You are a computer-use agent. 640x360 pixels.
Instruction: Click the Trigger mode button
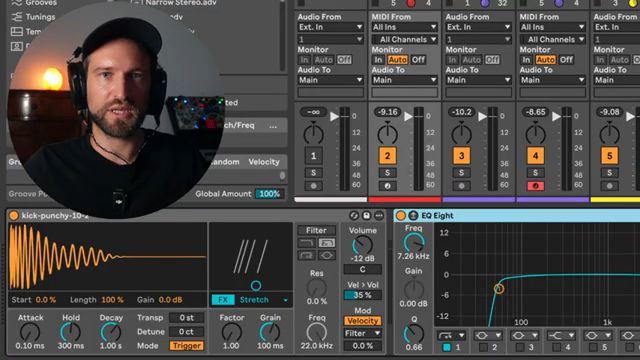[186, 346]
